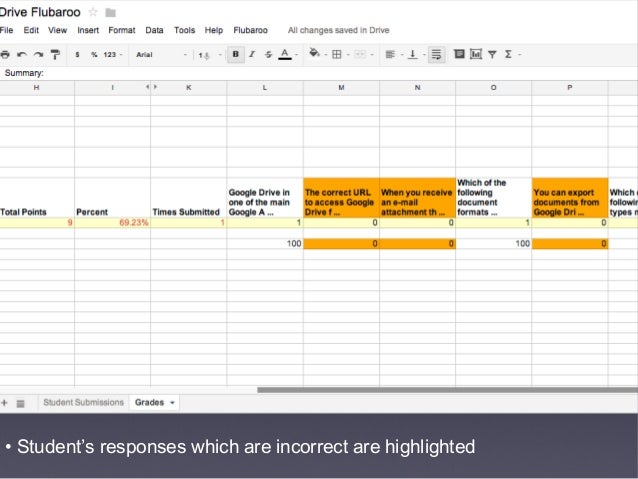
Task: Undo the last action
Action: point(22,54)
